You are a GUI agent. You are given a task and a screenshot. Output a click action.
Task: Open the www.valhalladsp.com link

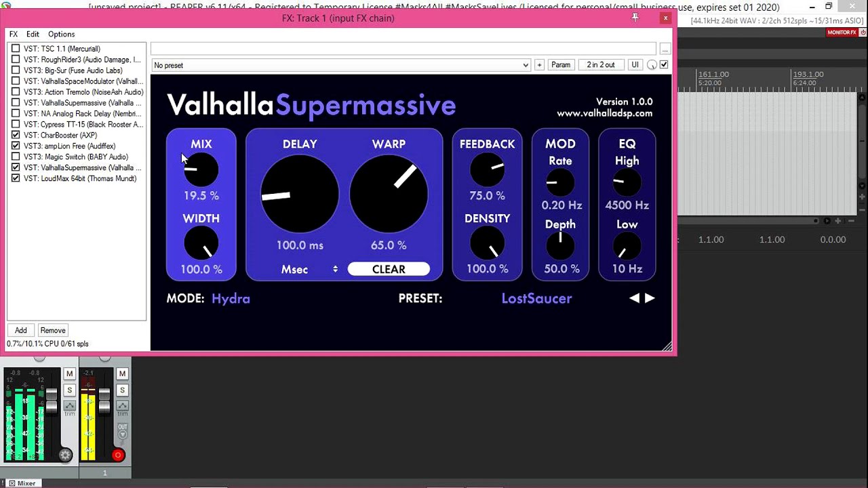pos(605,114)
